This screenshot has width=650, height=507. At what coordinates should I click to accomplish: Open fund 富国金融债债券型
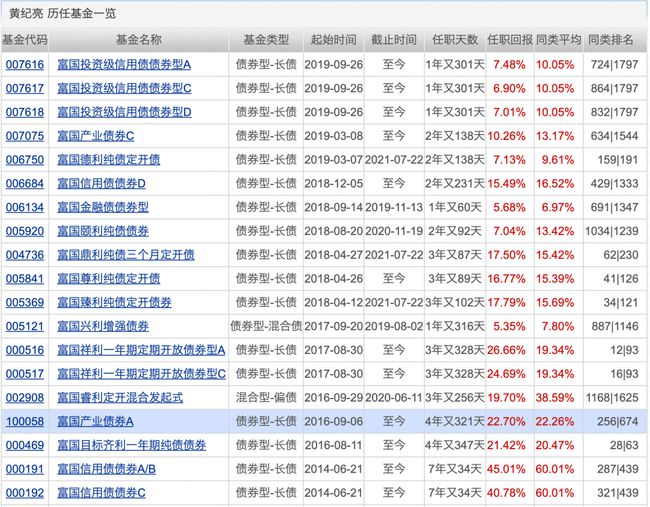103,207
